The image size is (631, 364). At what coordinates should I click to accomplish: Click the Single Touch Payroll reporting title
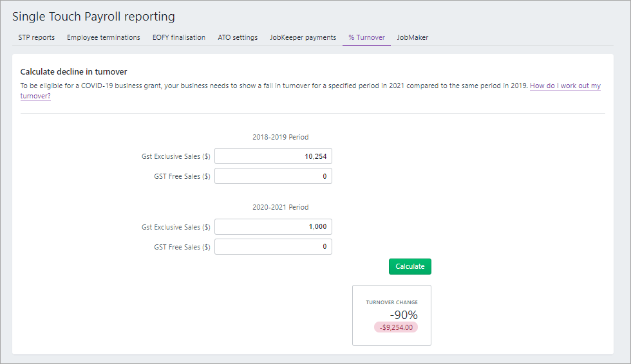(93, 16)
